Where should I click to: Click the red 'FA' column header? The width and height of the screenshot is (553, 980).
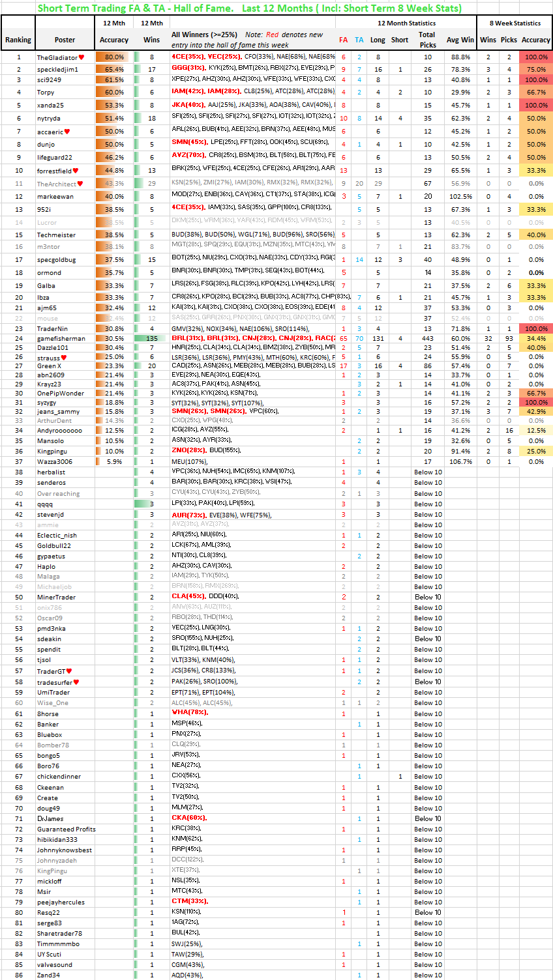point(344,40)
